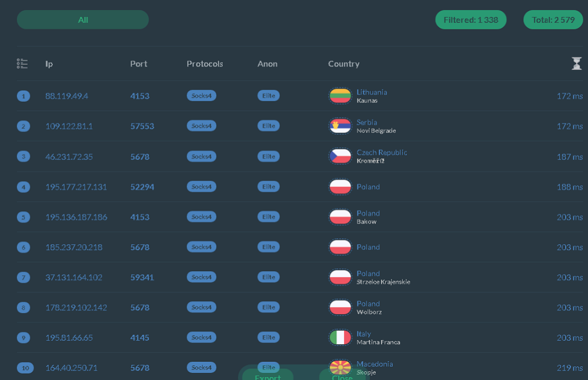Click the Protocols column header
This screenshot has width=588, height=380.
205,64
